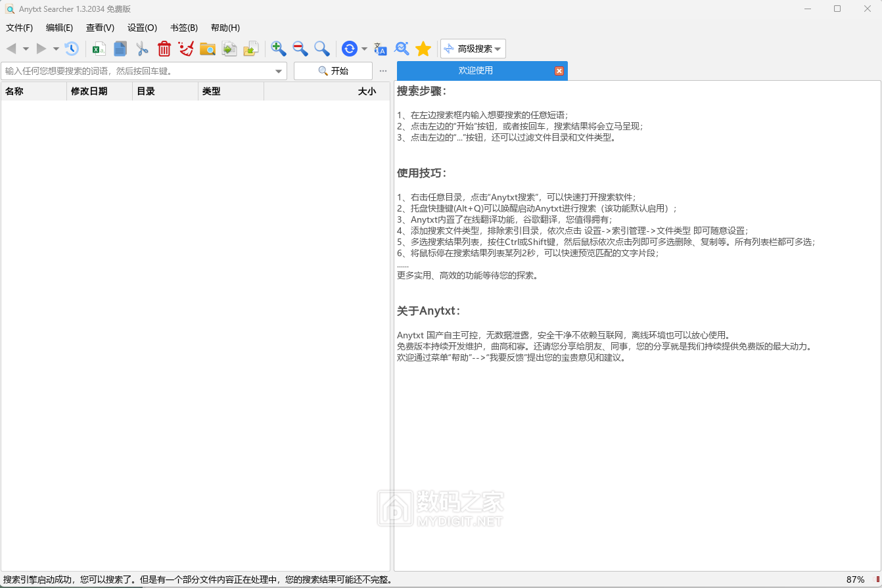Click the line about 托盘快捷键(Alt+Q)
Viewport: 882px width, 588px height.
(x=537, y=208)
